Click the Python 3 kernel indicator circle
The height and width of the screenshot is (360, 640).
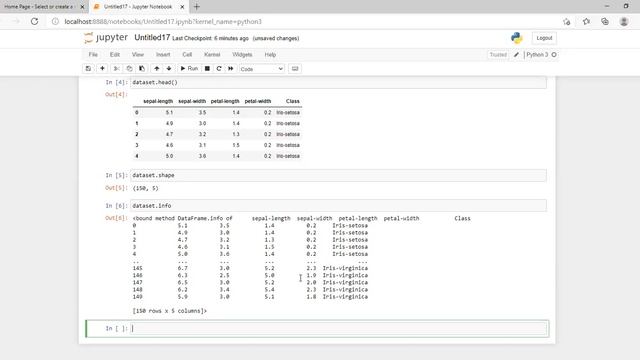pyautogui.click(x=554, y=55)
